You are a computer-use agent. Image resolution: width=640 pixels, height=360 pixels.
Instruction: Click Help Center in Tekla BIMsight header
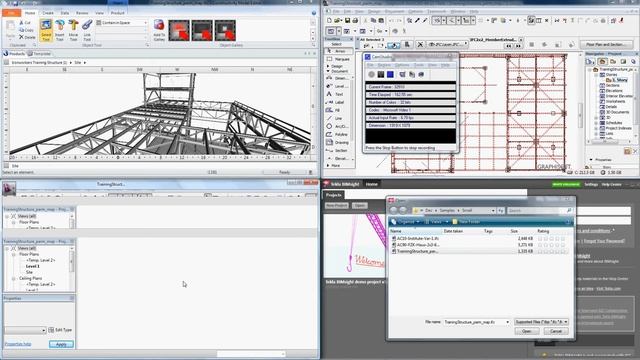click(611, 184)
